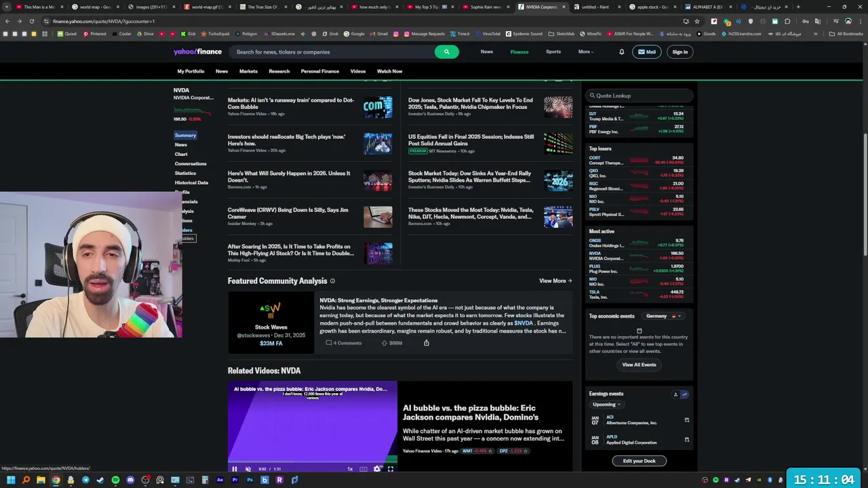Click the Mail button

coord(647,52)
